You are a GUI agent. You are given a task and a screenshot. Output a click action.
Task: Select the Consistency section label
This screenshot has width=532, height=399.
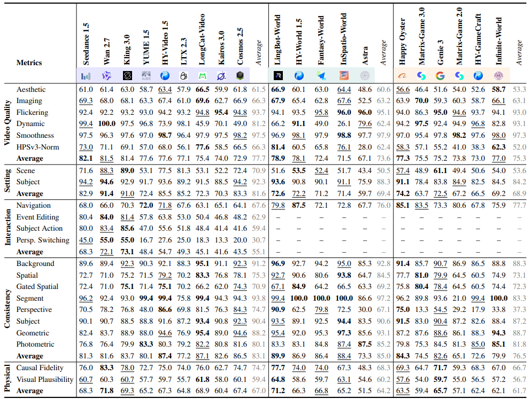[x=7, y=309]
